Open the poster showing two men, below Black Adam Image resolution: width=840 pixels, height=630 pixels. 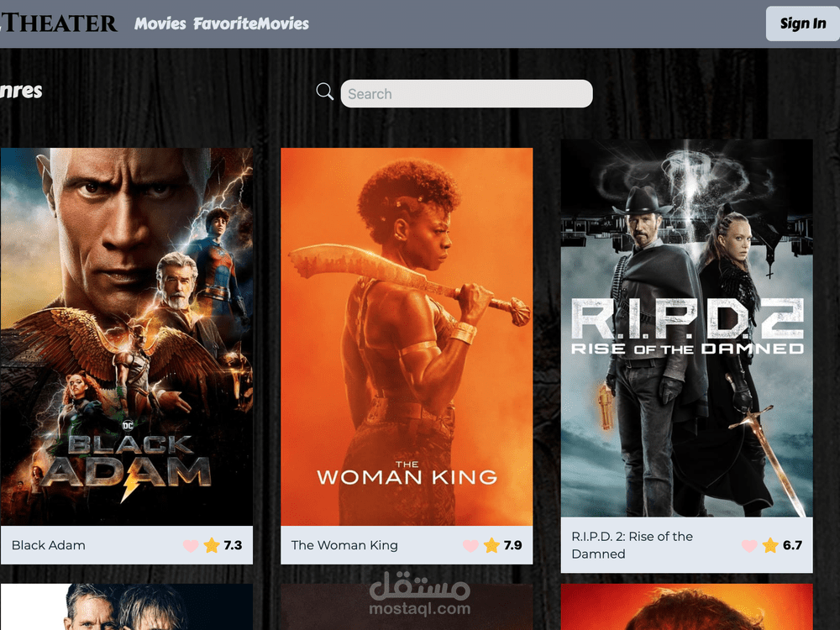pos(127,607)
